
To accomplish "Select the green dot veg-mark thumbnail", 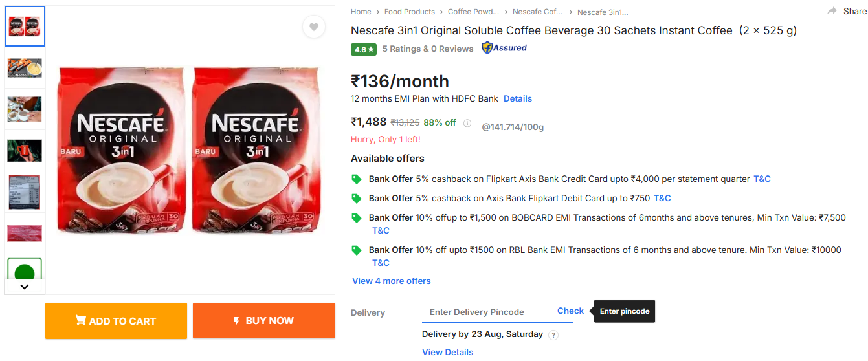I will pos(25,271).
